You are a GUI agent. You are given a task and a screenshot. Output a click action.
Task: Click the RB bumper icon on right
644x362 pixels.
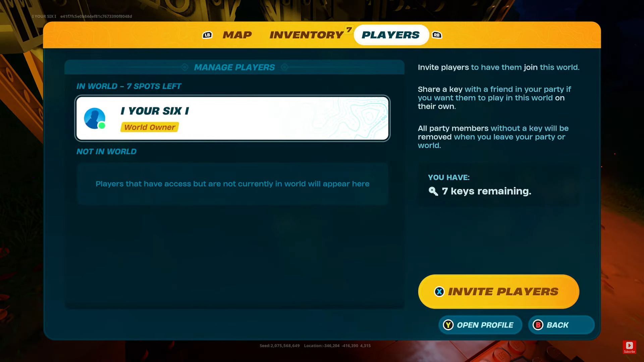437,35
